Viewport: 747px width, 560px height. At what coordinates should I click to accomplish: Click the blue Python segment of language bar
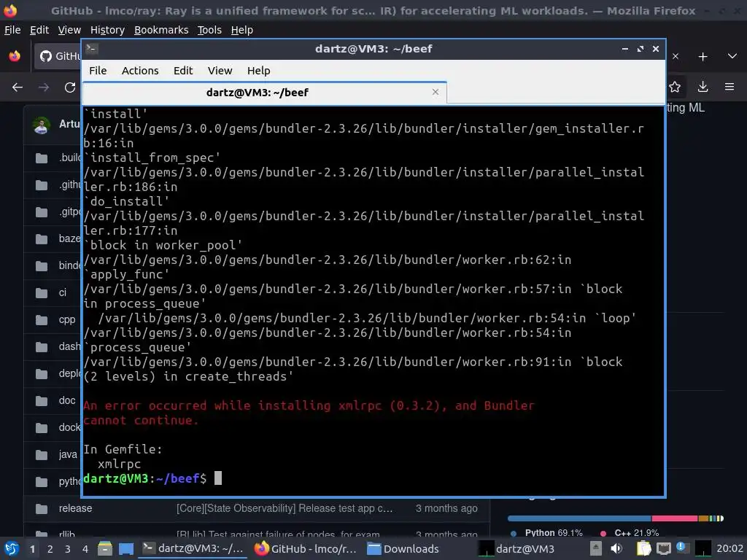click(579, 518)
